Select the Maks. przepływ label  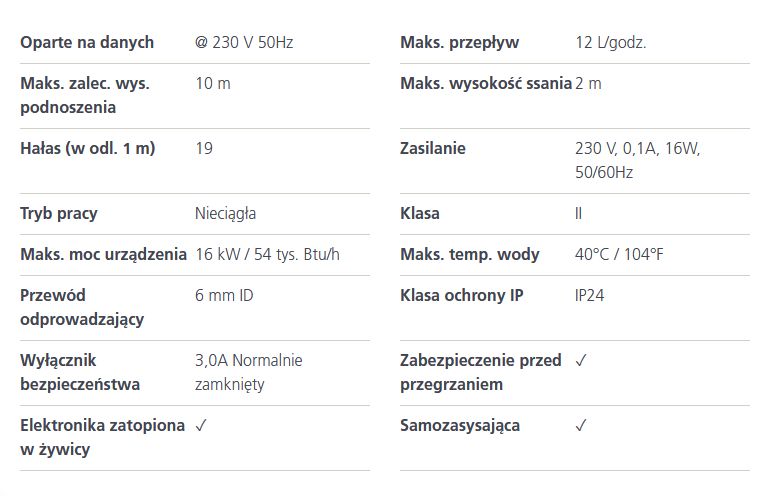460,43
